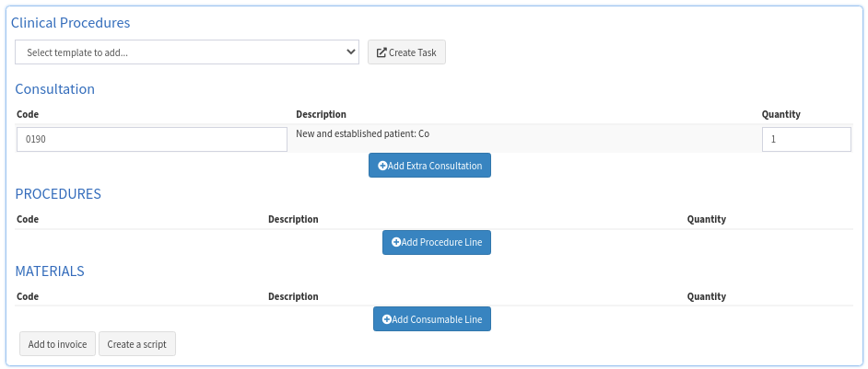Click the Code column header under MATERIALS
The image size is (868, 369).
pos(28,297)
